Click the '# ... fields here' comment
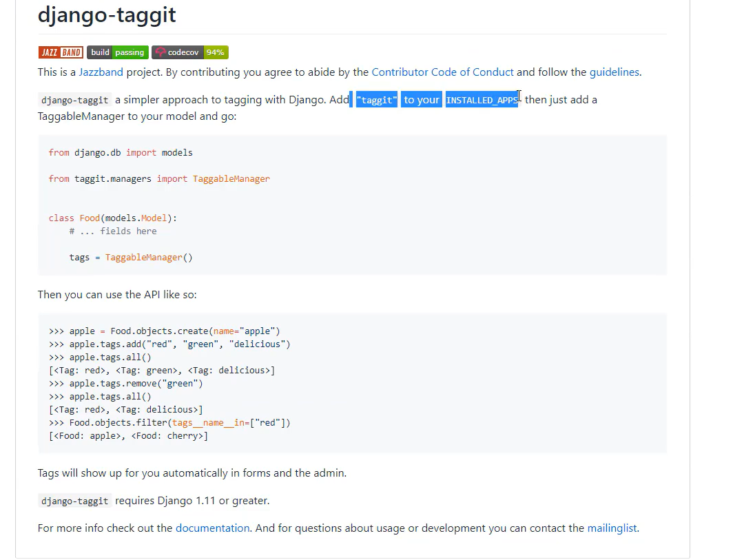The width and height of the screenshot is (744, 560). coord(113,231)
